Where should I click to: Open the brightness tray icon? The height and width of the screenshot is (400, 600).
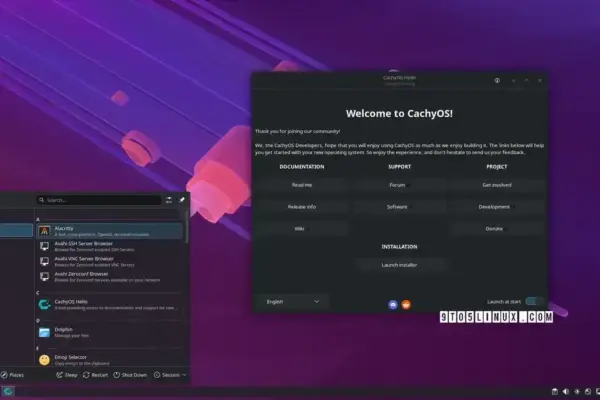click(x=577, y=391)
